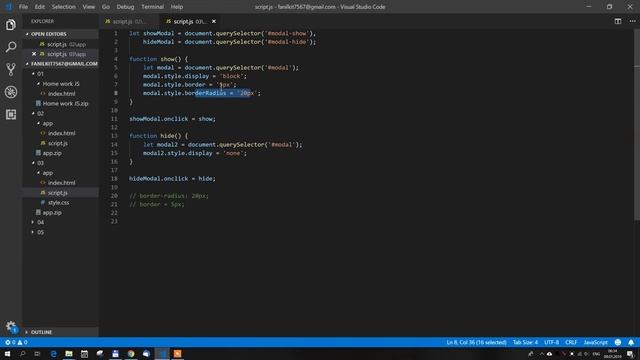Click the errors and warnings status indicator
The height and width of the screenshot is (360, 640).
16,342
